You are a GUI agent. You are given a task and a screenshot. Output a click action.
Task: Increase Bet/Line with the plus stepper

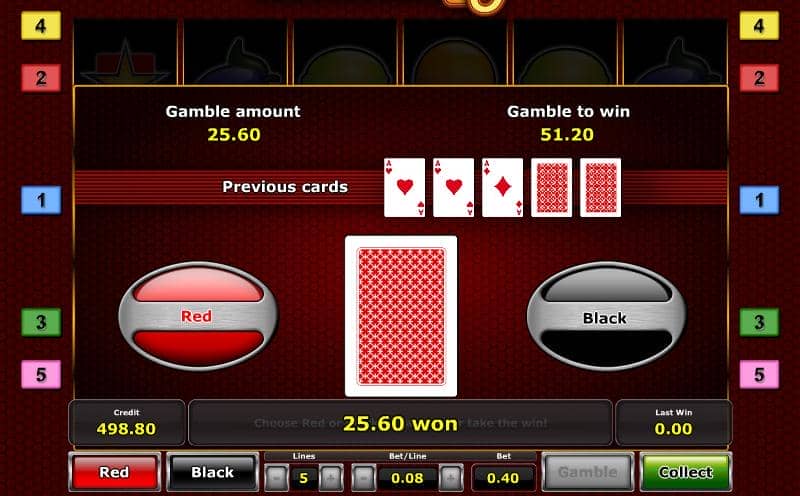coord(451,478)
